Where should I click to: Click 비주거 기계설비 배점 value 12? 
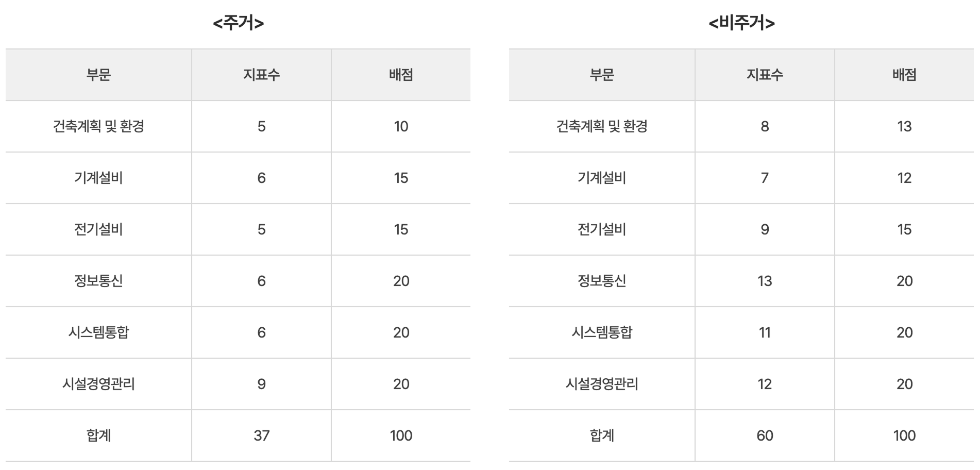click(x=904, y=178)
